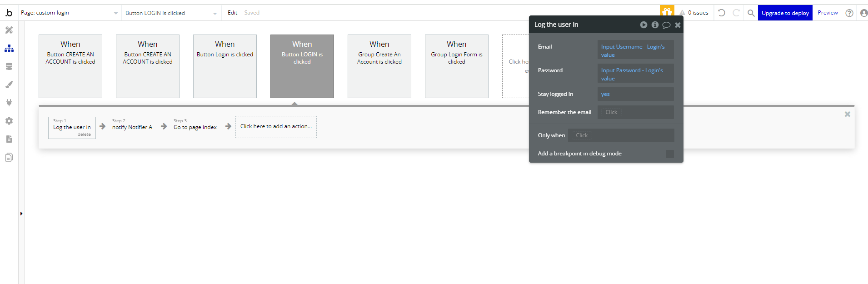This screenshot has height=284, width=868.
Task: Close the Log the user in panel
Action: pyautogui.click(x=678, y=25)
